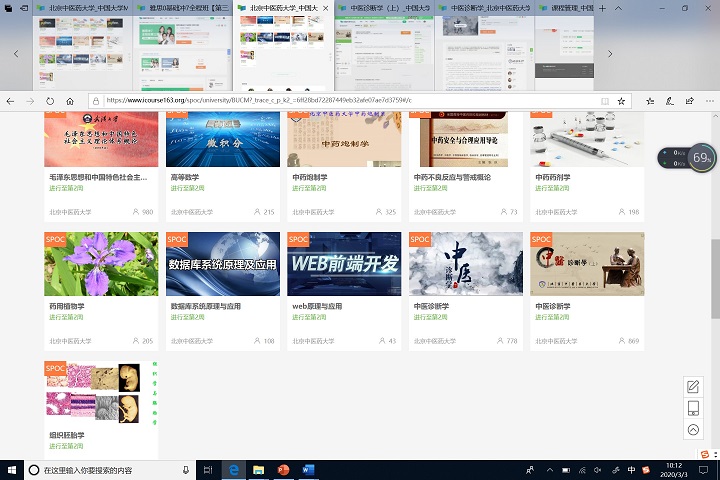
Task: Open PowerPoint from the taskbar
Action: tap(282, 470)
